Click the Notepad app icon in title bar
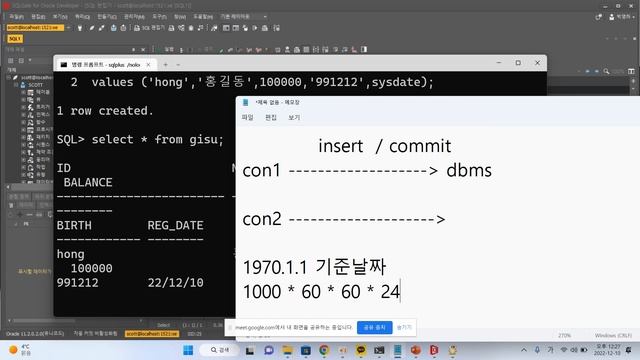 point(245,102)
